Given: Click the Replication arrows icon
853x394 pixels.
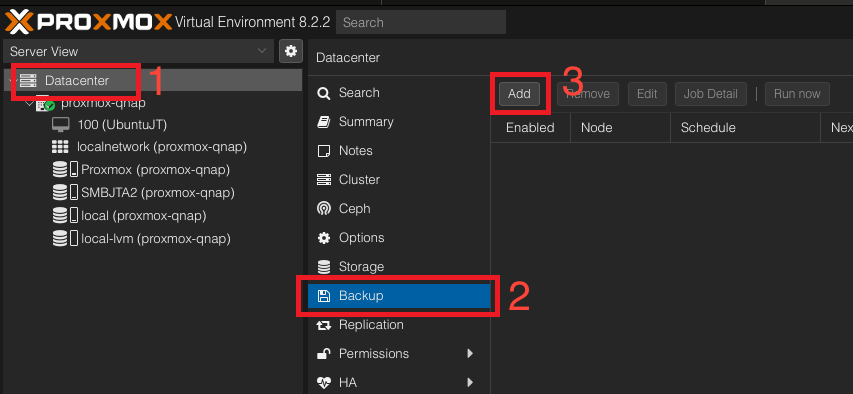Looking at the screenshot, I should (324, 325).
